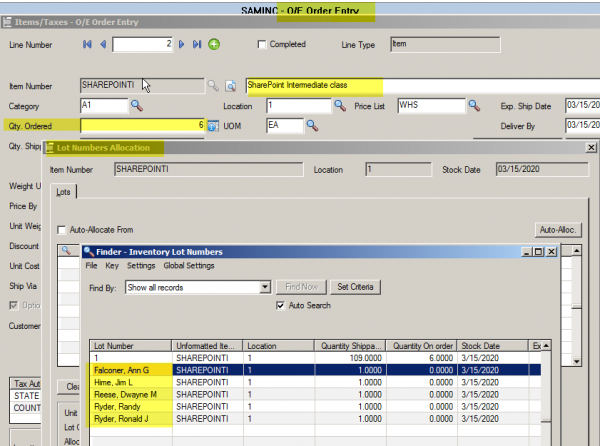This screenshot has height=446, width=600.
Task: Click the Line Number input field
Action: [x=142, y=44]
